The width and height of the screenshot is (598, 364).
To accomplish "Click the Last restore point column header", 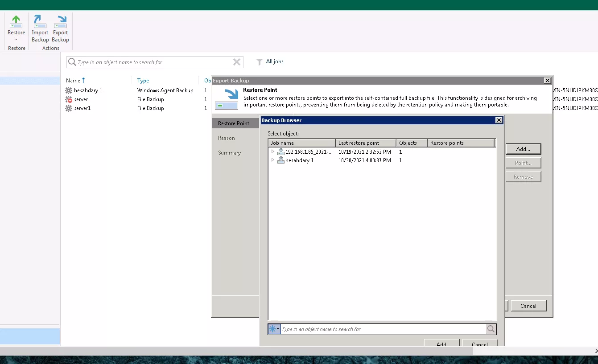I will point(366,143).
